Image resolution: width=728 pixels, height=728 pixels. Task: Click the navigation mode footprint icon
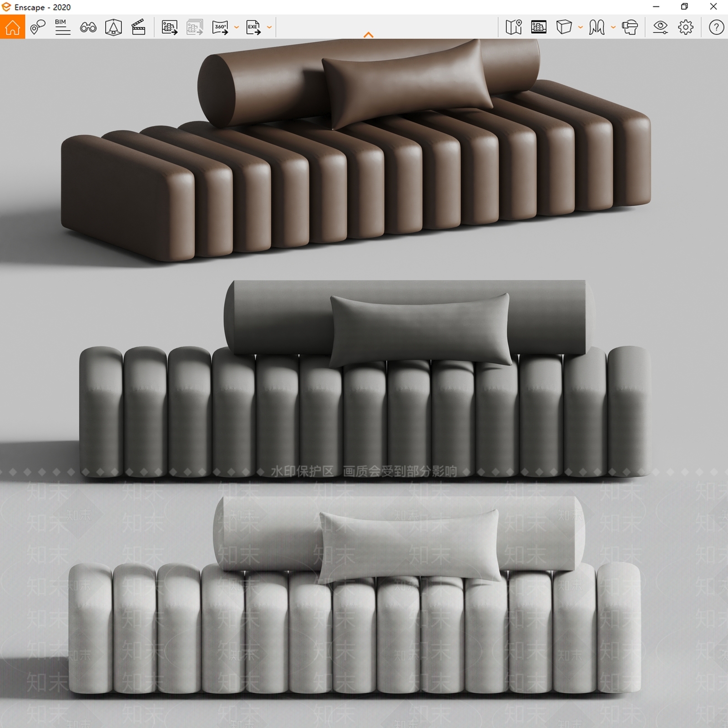pyautogui.click(x=597, y=27)
